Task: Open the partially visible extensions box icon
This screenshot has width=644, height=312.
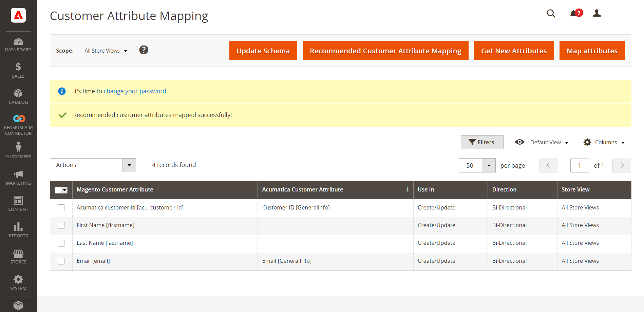Action: tap(18, 305)
